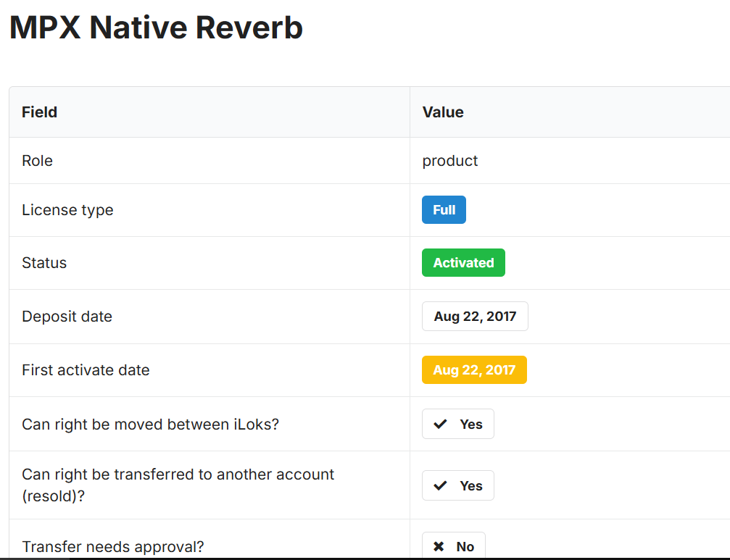Click 'Can right be transferred to another account' text
This screenshot has width=730, height=560.
178,475
